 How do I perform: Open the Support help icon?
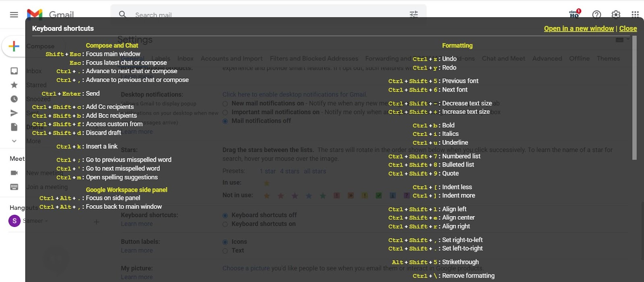[597, 14]
